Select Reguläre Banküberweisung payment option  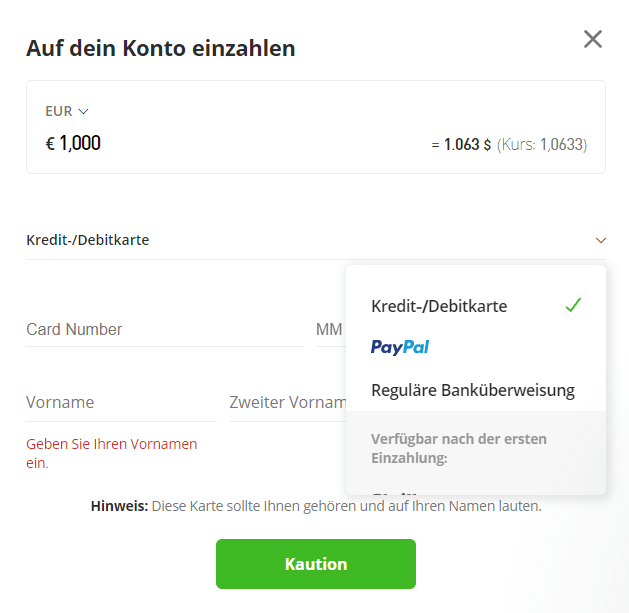[x=473, y=390]
